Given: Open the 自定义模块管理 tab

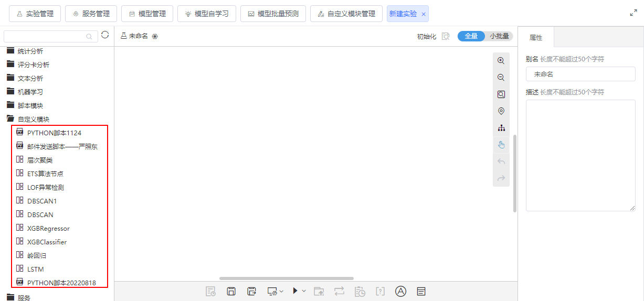Looking at the screenshot, I should (346, 14).
